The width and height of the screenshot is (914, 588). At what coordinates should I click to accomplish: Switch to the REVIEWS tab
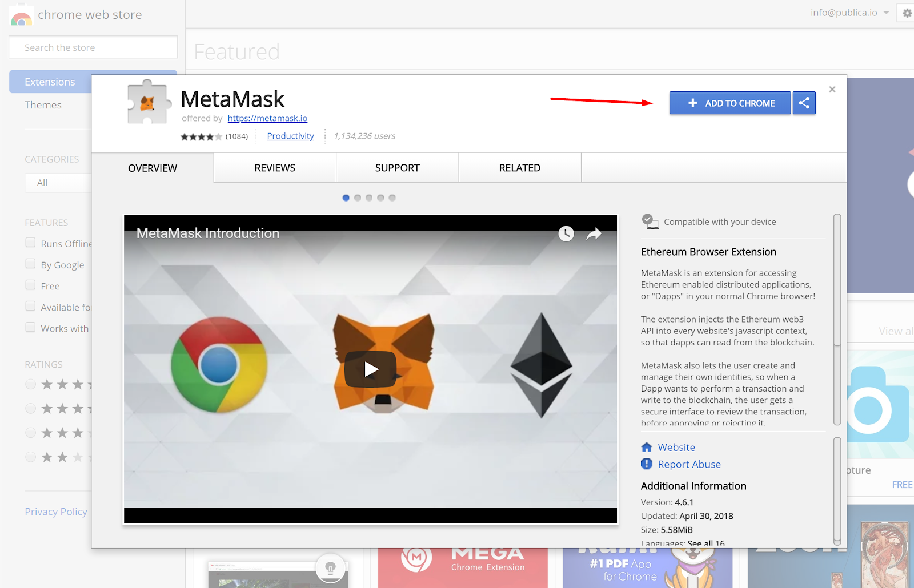click(x=275, y=168)
